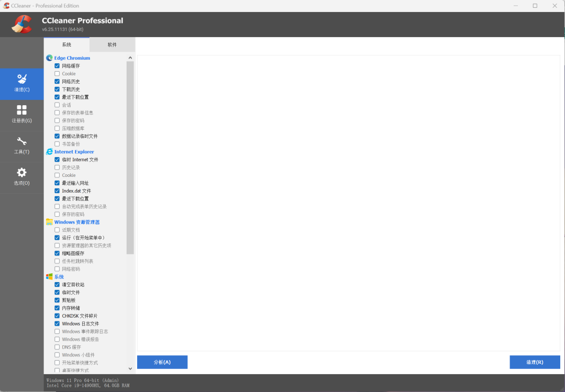Start analysis with the 分析(A) button
565x392 pixels.
[x=162, y=362]
